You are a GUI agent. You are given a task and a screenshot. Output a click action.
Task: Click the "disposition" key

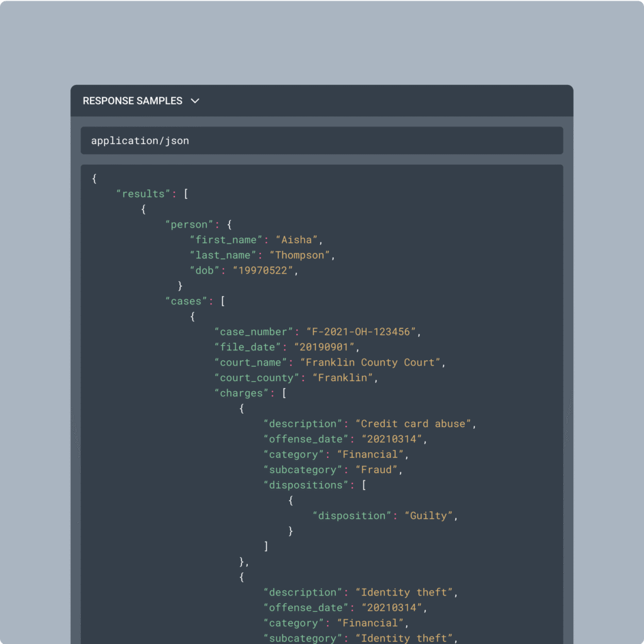pos(352,516)
